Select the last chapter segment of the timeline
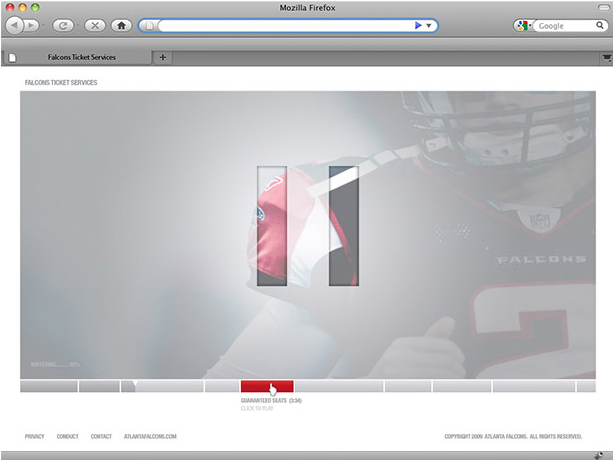The image size is (613, 460). (x=586, y=386)
